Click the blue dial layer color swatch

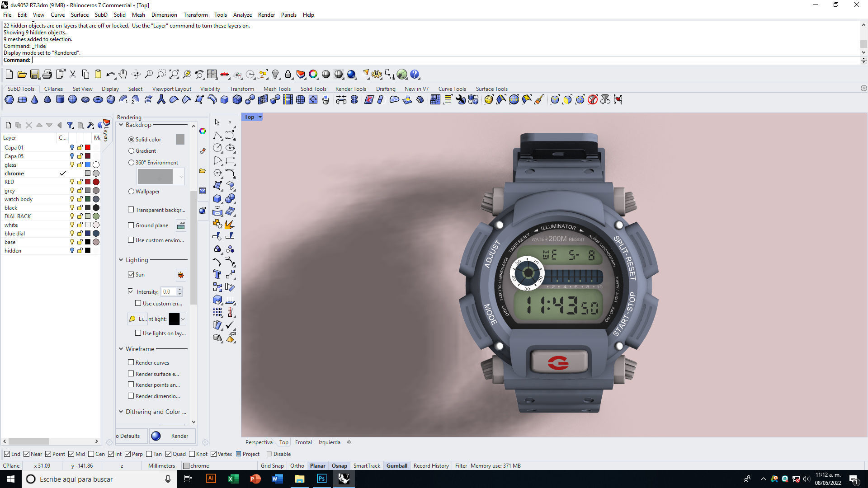click(88, 234)
